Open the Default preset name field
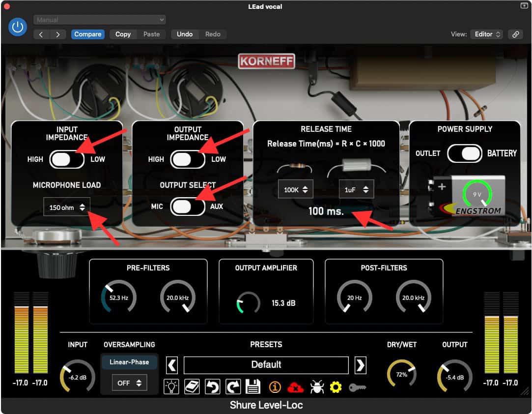 tap(266, 365)
